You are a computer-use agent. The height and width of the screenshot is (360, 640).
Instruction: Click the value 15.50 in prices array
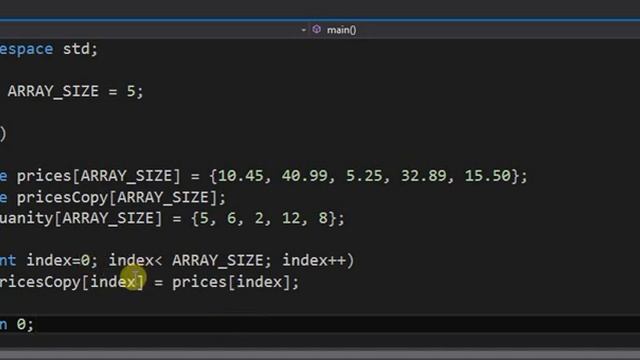(488, 176)
